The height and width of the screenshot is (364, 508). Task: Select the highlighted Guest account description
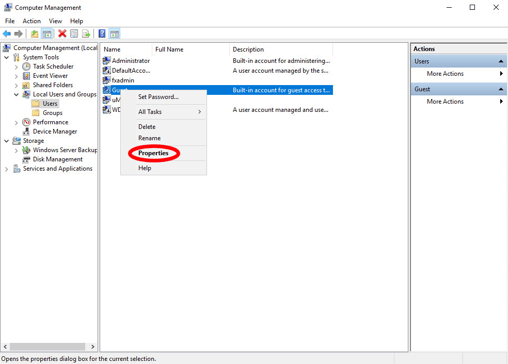coord(281,90)
